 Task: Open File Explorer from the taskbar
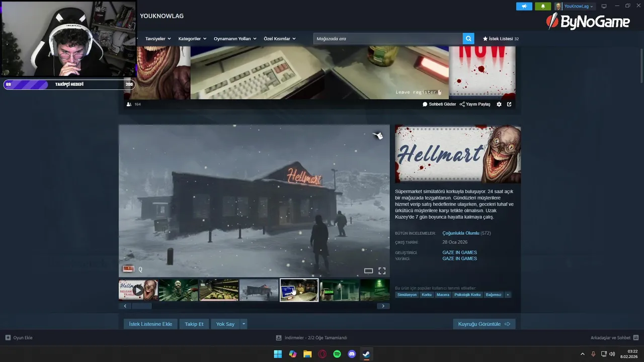[x=307, y=354]
